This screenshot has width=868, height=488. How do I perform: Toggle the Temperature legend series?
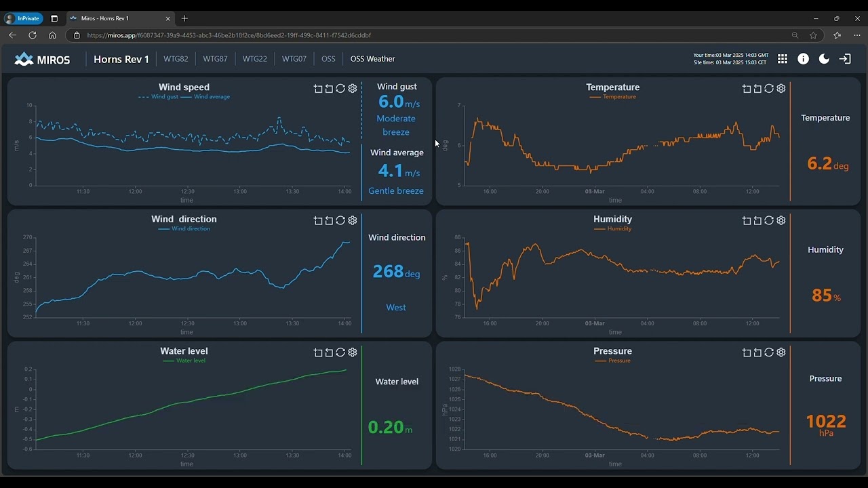tap(613, 97)
